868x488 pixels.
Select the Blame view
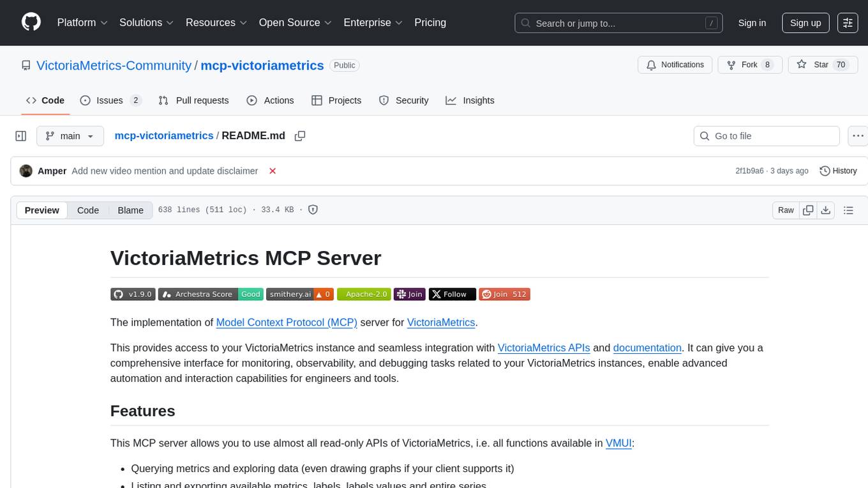point(130,210)
